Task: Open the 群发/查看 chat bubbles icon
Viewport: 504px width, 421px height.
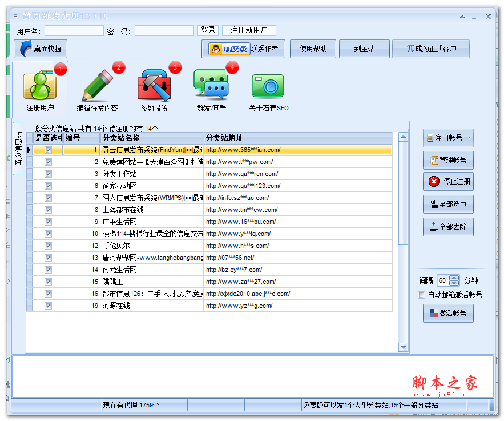Action: 211,87
